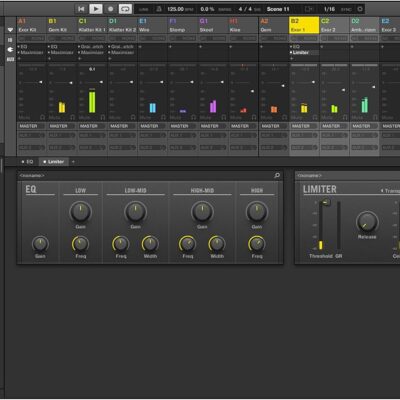Click the 0.0 % swing value
Viewport: 400px width, 400px height.
(207, 9)
